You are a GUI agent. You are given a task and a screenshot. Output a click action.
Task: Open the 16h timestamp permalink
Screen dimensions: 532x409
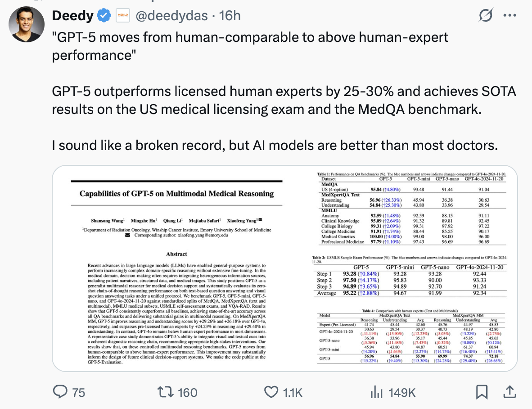230,16
